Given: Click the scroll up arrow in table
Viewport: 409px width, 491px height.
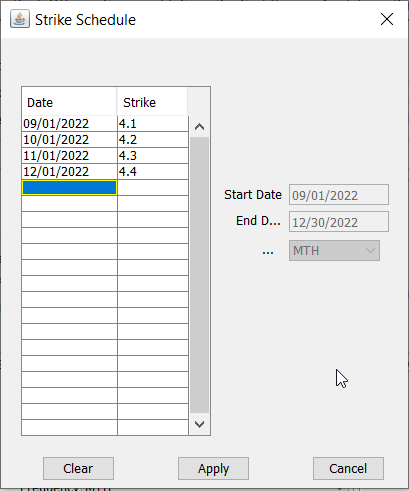Looking at the screenshot, I should click(199, 127).
